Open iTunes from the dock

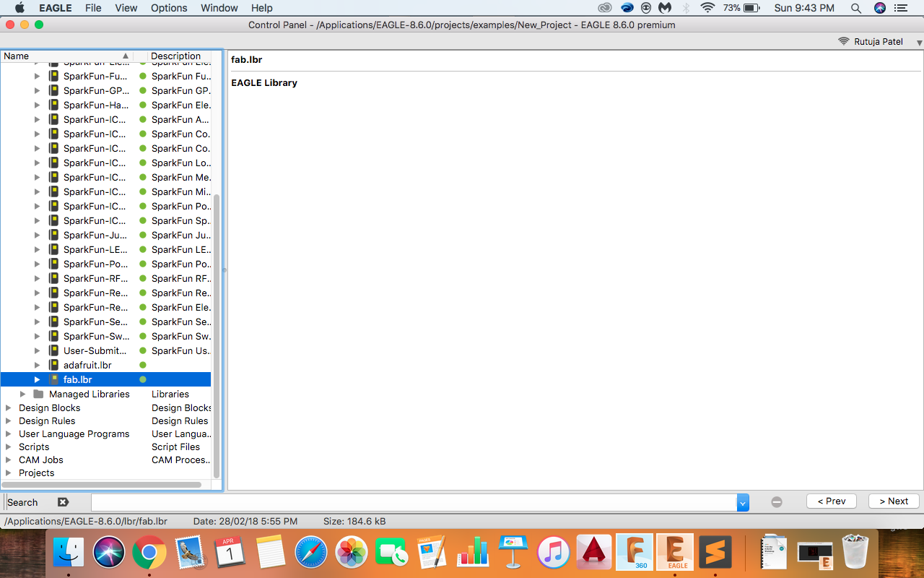553,553
